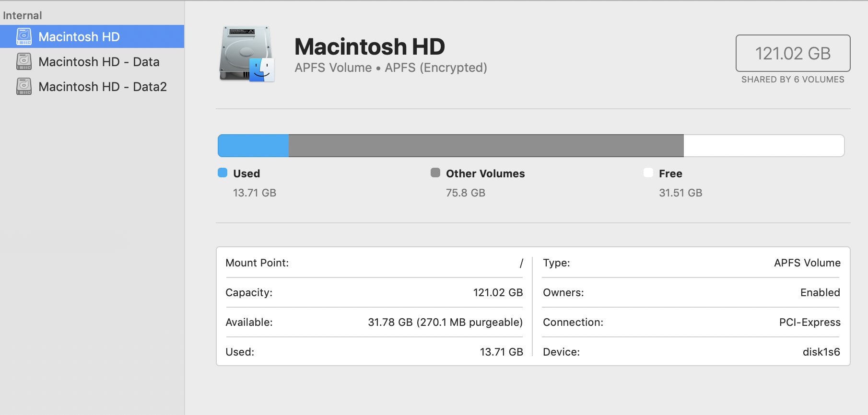Screen dimensions: 868x415
Task: Click the Macintosh HD sidebar disk icon
Action: tap(24, 36)
